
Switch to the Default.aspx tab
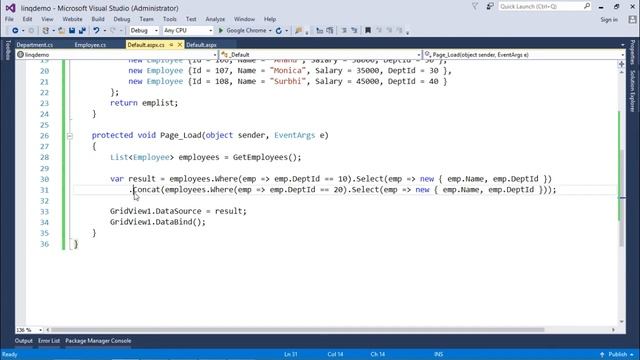click(201, 45)
